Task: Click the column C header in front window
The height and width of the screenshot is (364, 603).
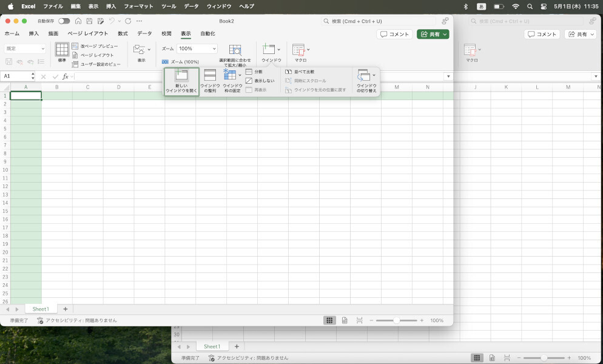Action: click(88, 87)
